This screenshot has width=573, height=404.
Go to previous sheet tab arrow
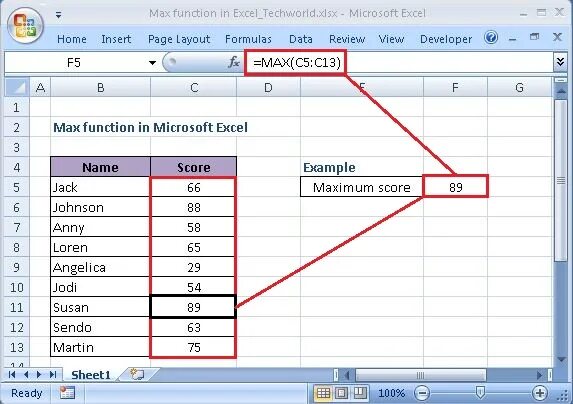[26, 374]
